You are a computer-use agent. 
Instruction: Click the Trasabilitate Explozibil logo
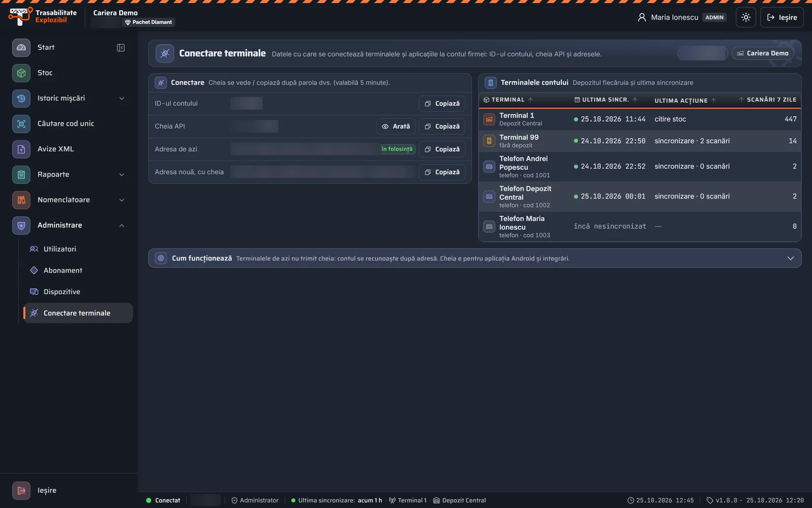[43, 16]
